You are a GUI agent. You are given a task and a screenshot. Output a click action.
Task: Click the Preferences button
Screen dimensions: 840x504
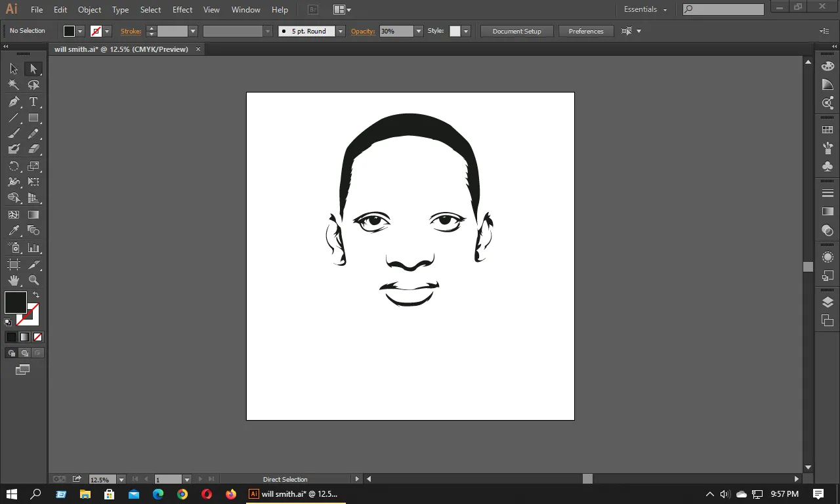pyautogui.click(x=586, y=31)
